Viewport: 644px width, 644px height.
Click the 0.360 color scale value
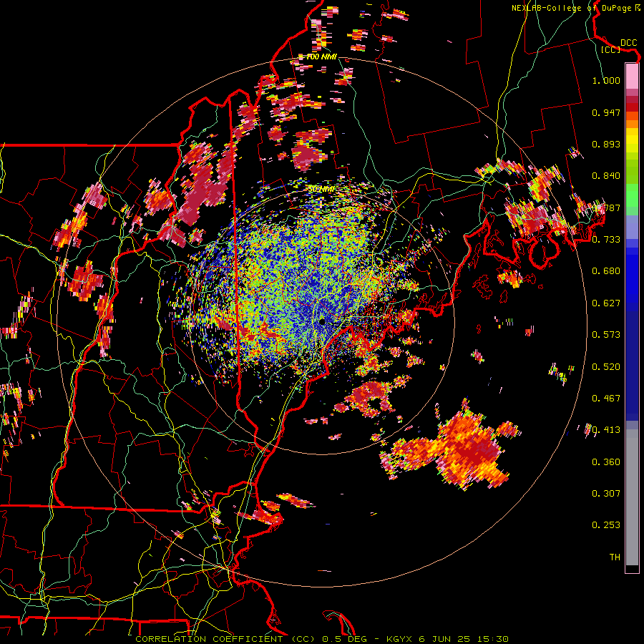606,462
